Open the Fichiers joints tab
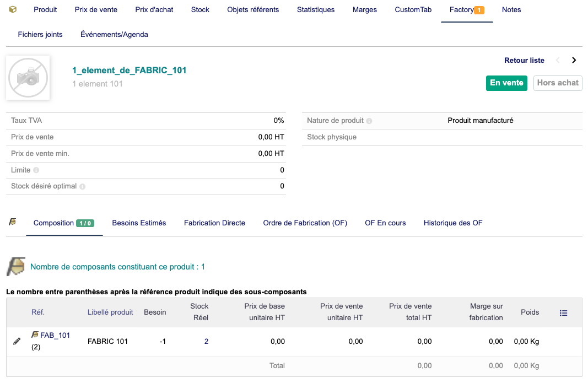Screen dimensions: 588x383 tap(40, 35)
